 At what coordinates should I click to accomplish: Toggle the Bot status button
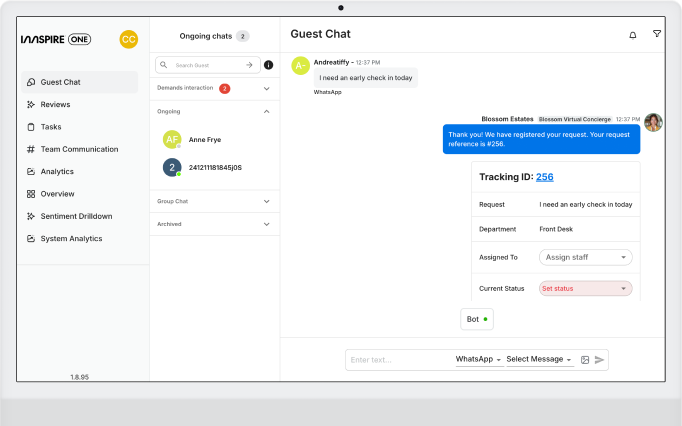point(477,319)
